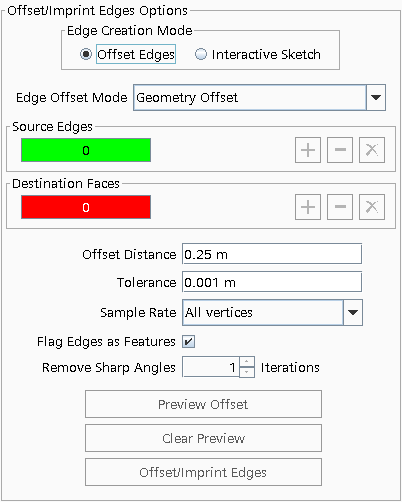
Task: Open the Edge Offset Mode dropdown arrow
Action: point(376,97)
